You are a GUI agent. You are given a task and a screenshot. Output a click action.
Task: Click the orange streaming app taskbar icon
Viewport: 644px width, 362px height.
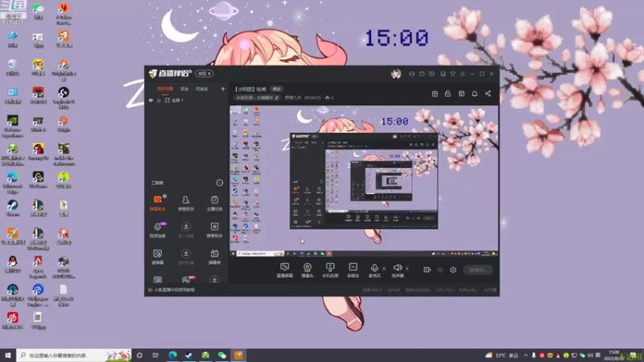pos(238,355)
